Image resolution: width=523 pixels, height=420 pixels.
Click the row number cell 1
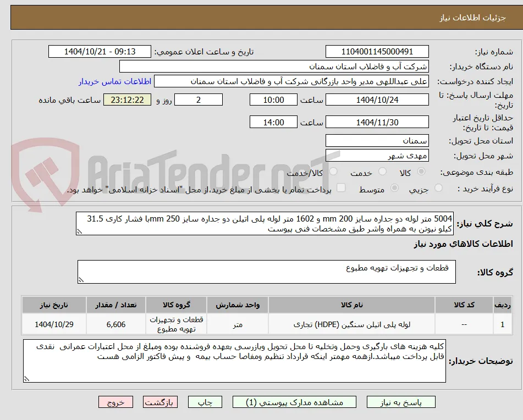[502, 324]
